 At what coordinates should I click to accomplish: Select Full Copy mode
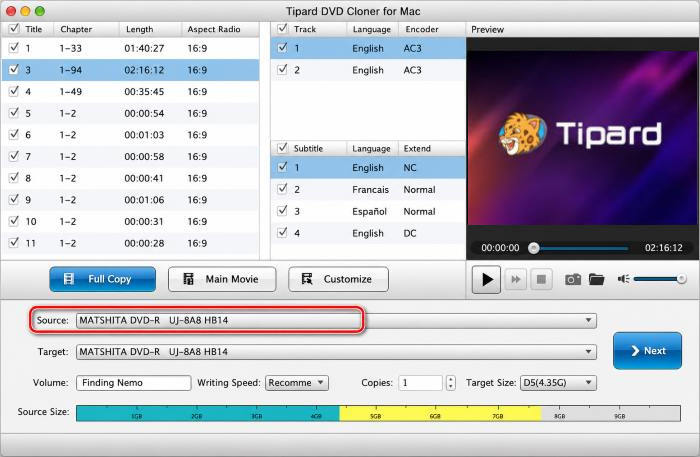(103, 279)
